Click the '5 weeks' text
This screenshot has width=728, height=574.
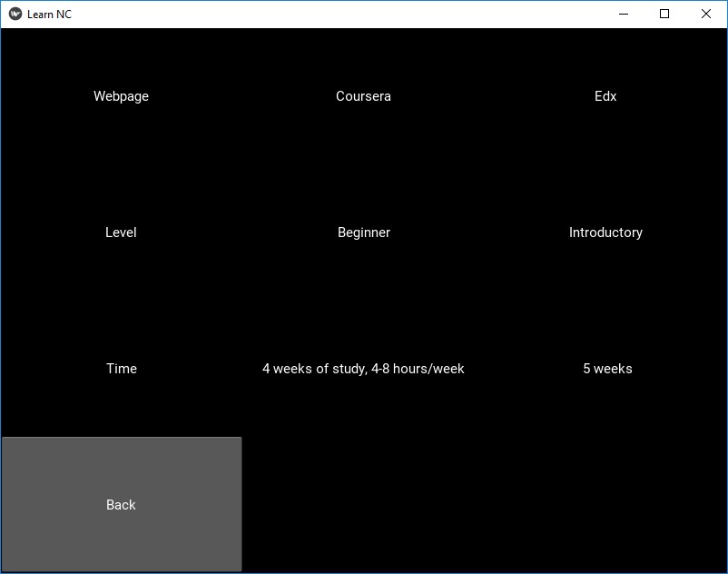607,368
